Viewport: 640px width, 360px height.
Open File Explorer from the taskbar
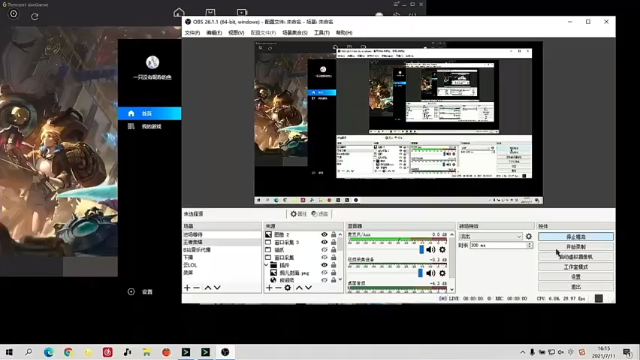[x=147, y=352]
